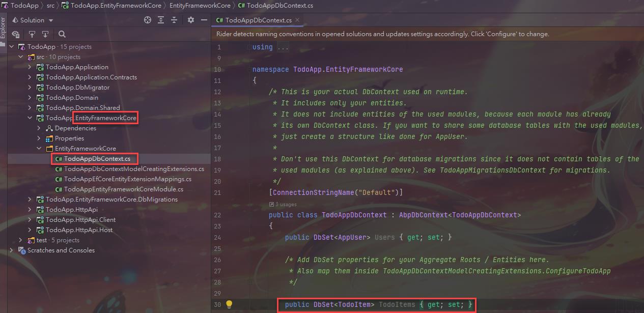The width and height of the screenshot is (644, 313).
Task: Toggle the show all files eye icon
Action: (16, 34)
